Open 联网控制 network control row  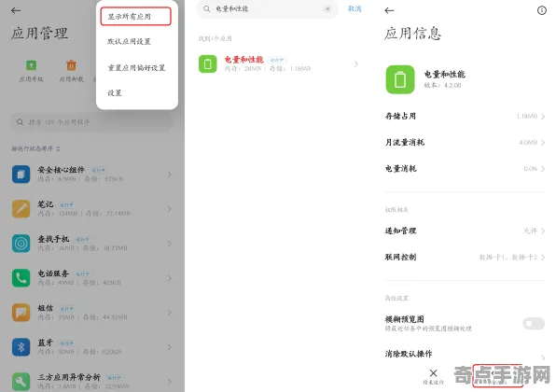(x=465, y=257)
